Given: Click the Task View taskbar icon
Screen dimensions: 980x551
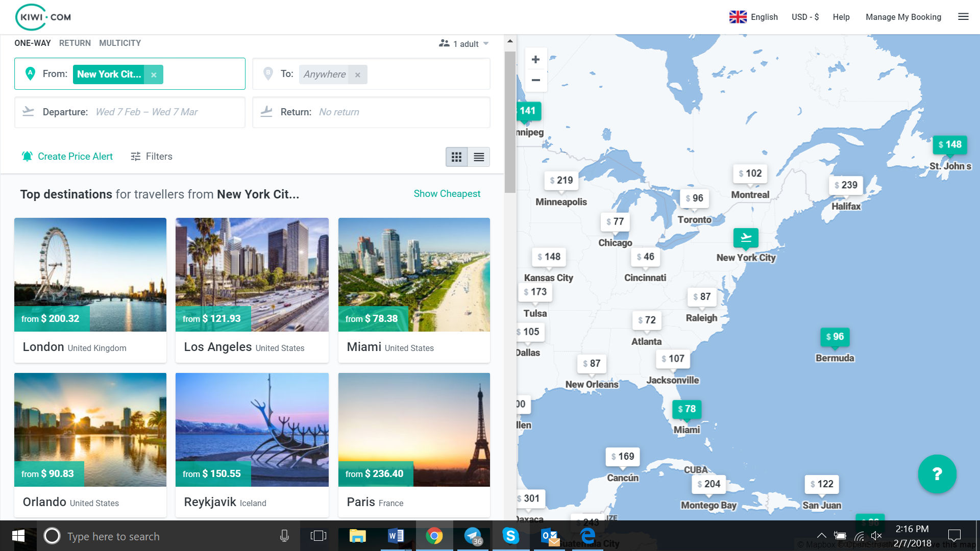Looking at the screenshot, I should pyautogui.click(x=318, y=536).
